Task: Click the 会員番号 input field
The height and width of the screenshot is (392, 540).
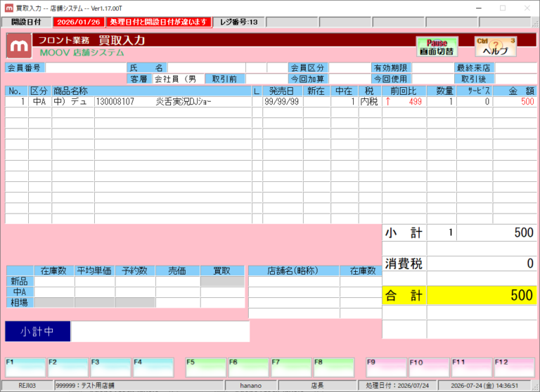Action: pyautogui.click(x=86, y=68)
